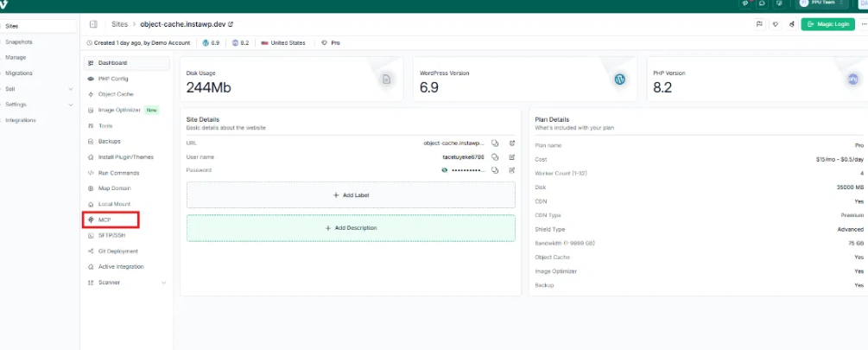Image resolution: width=868 pixels, height=350 pixels.
Task: Click the PHP Version card logo
Action: [853, 80]
